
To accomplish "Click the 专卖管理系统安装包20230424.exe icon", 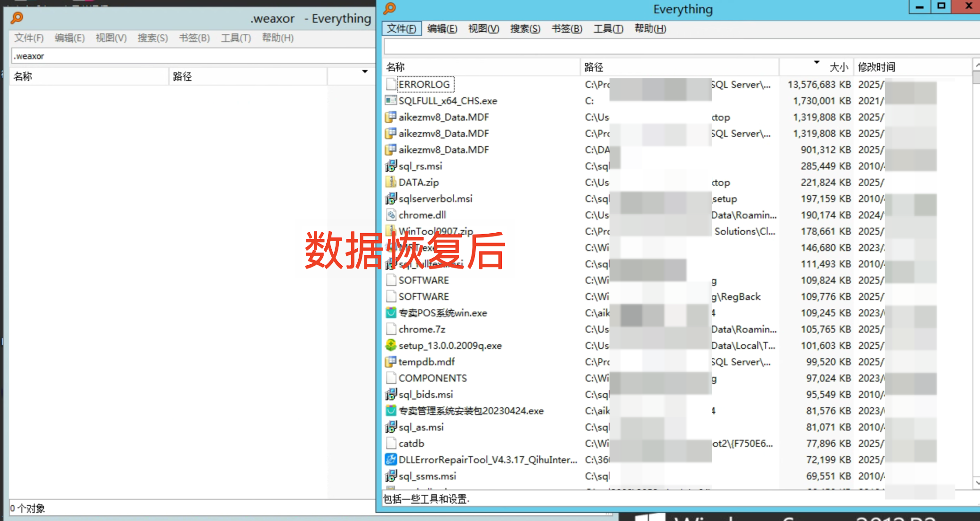I will (391, 411).
